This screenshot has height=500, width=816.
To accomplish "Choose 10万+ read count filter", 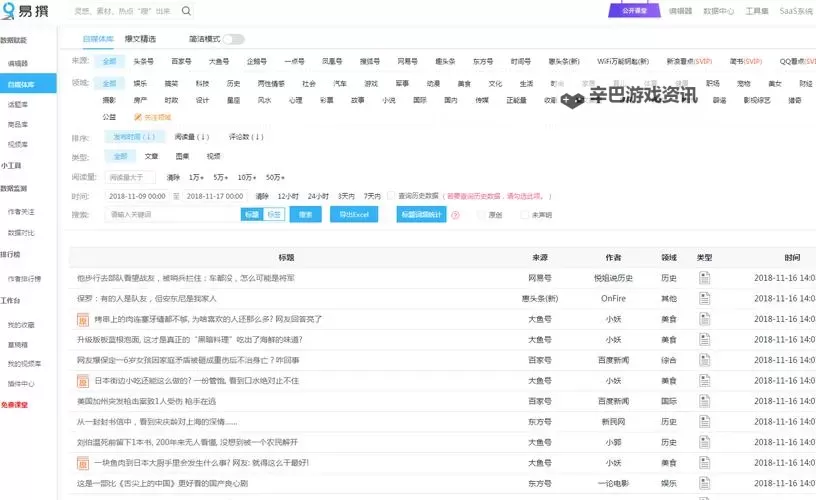I will [x=247, y=177].
